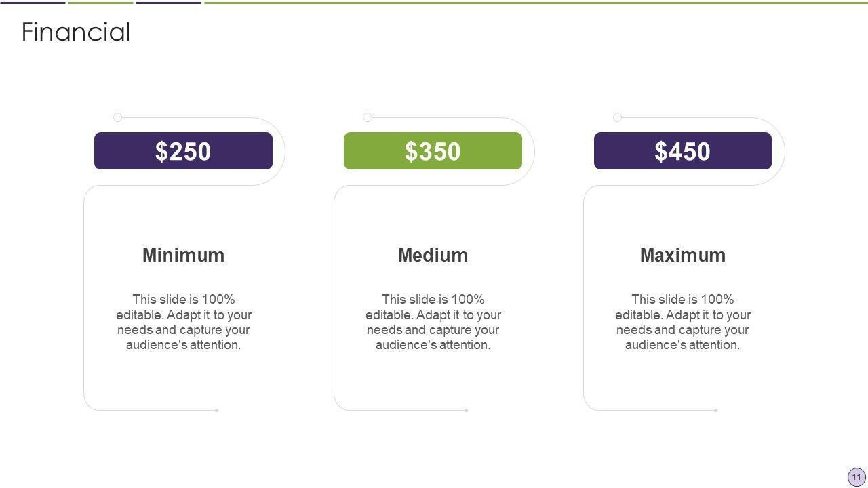Click the Financial slide title
The width and height of the screenshot is (868, 488).
pos(76,32)
